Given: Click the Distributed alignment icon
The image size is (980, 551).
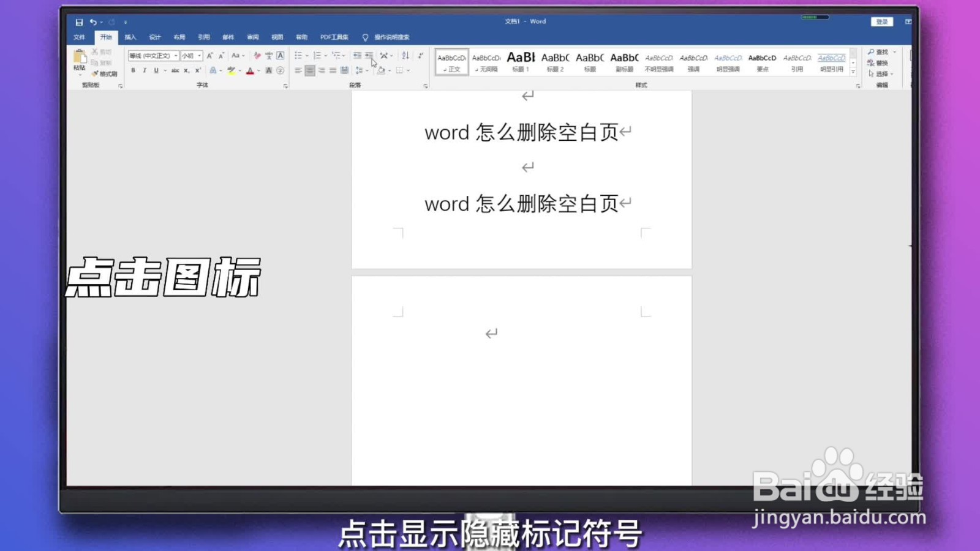Looking at the screenshot, I should click(344, 70).
